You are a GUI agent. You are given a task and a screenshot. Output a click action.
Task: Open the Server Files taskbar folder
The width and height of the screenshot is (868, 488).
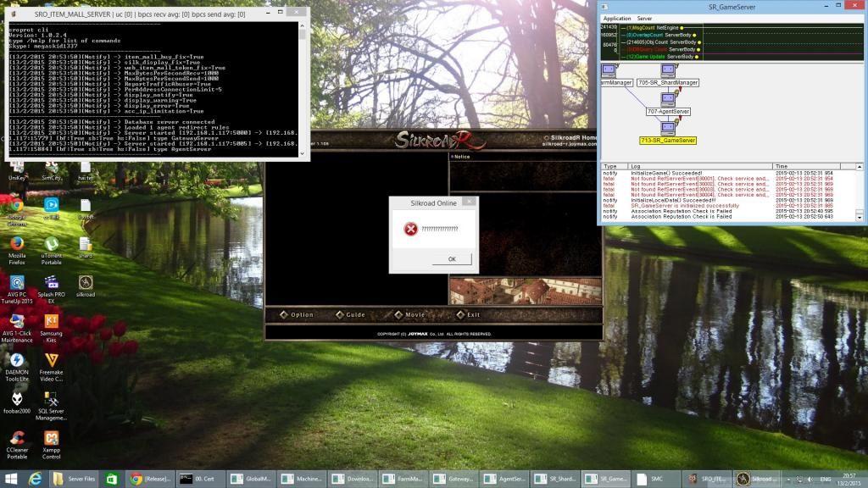click(x=74, y=479)
